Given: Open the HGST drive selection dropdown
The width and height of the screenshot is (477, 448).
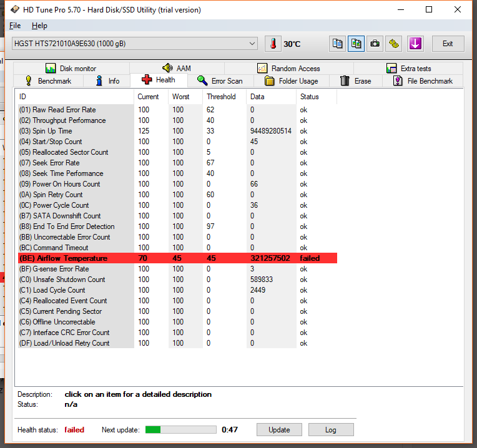Looking at the screenshot, I should coord(135,44).
